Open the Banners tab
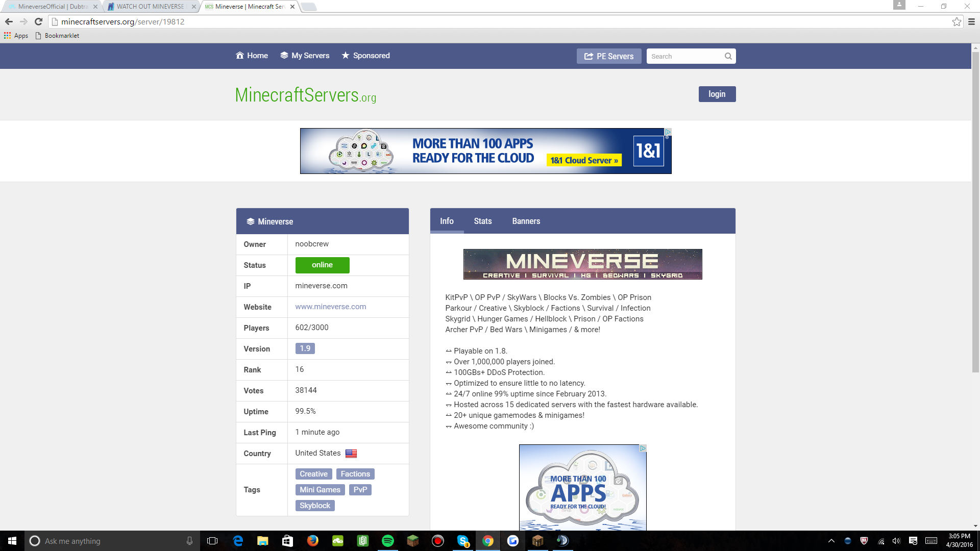The height and width of the screenshot is (551, 980). pyautogui.click(x=526, y=221)
